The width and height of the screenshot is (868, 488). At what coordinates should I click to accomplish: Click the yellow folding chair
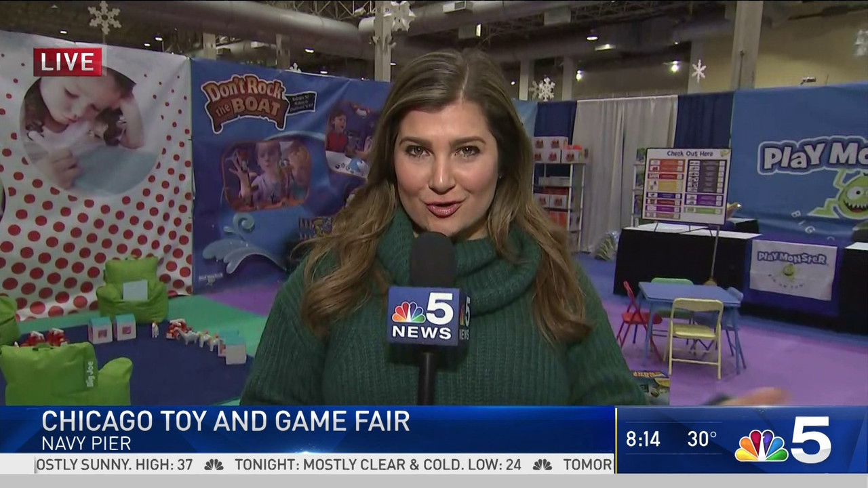coord(696,336)
